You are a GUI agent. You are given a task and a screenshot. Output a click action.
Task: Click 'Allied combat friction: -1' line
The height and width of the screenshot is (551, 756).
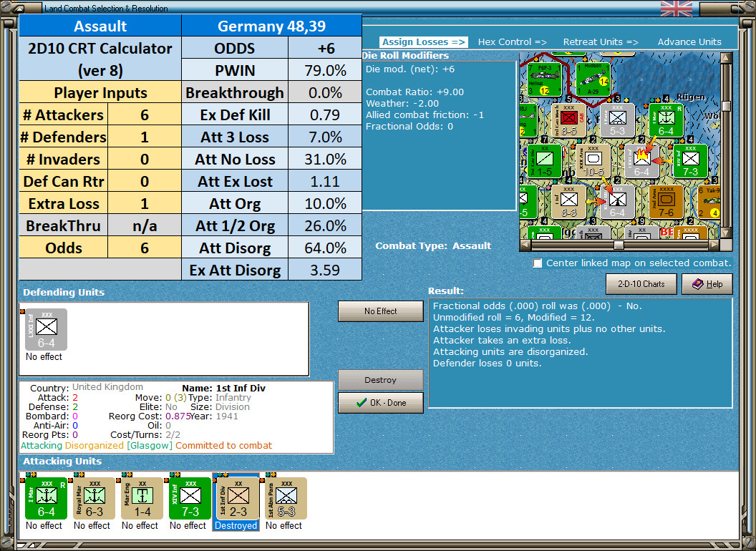[x=425, y=114]
